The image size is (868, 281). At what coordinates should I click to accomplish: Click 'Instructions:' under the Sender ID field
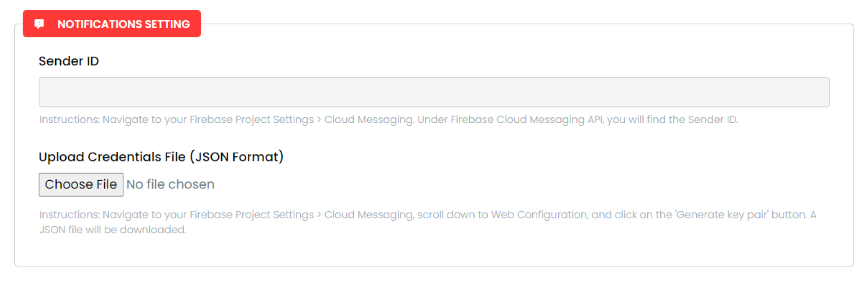(69, 120)
